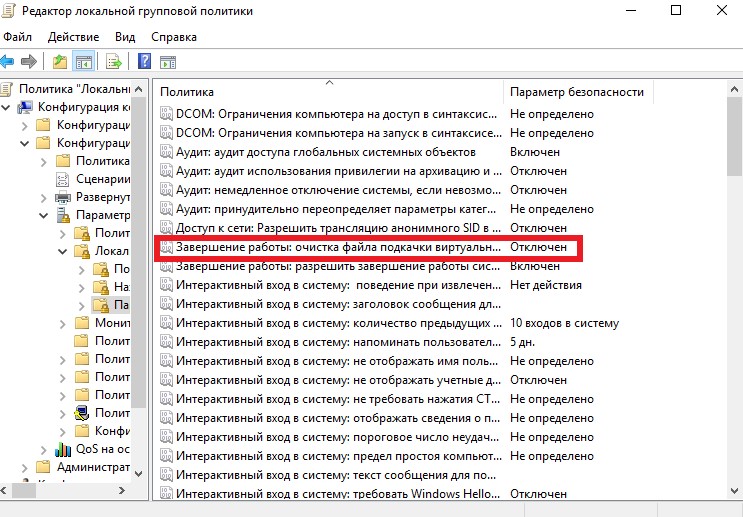Click the computer icon beside Конфигурация к

coord(25,107)
